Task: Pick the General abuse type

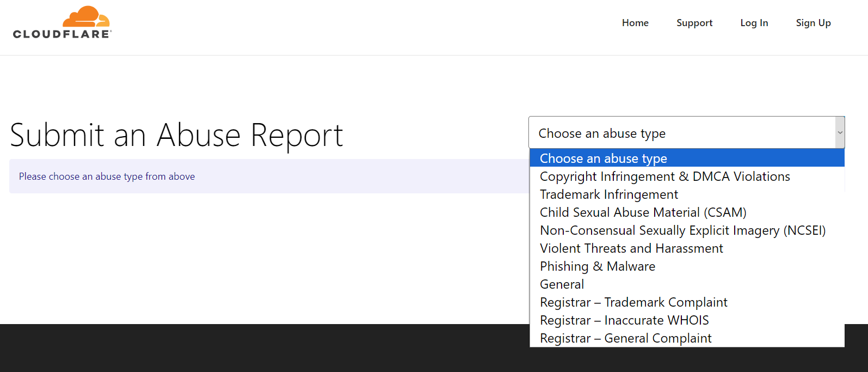Action: click(562, 284)
